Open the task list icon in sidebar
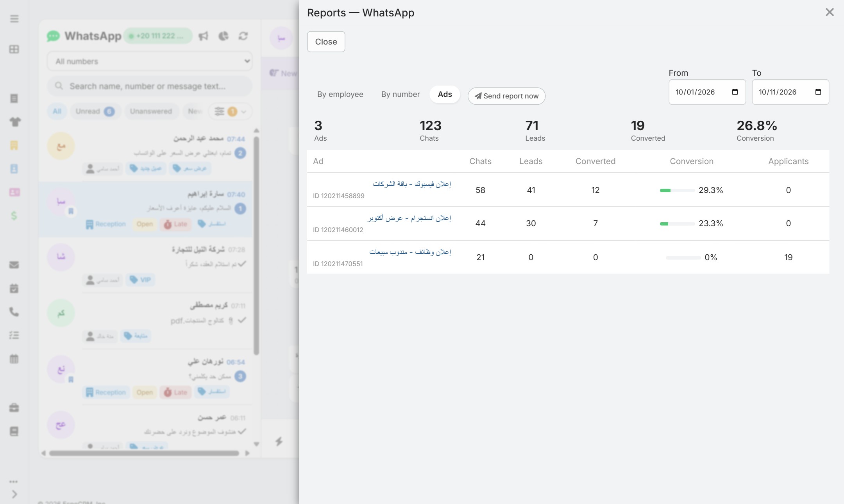Image resolution: width=844 pixels, height=504 pixels. coord(14,335)
